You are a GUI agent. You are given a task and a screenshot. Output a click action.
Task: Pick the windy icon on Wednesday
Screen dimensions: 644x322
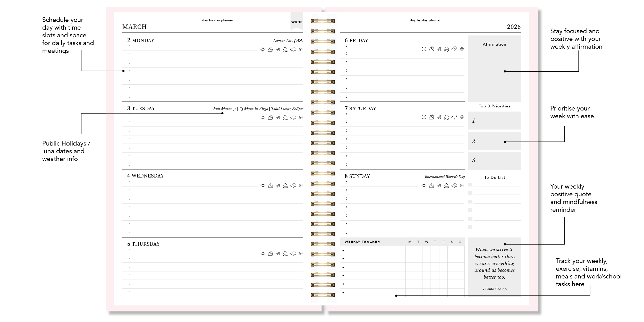(x=278, y=186)
